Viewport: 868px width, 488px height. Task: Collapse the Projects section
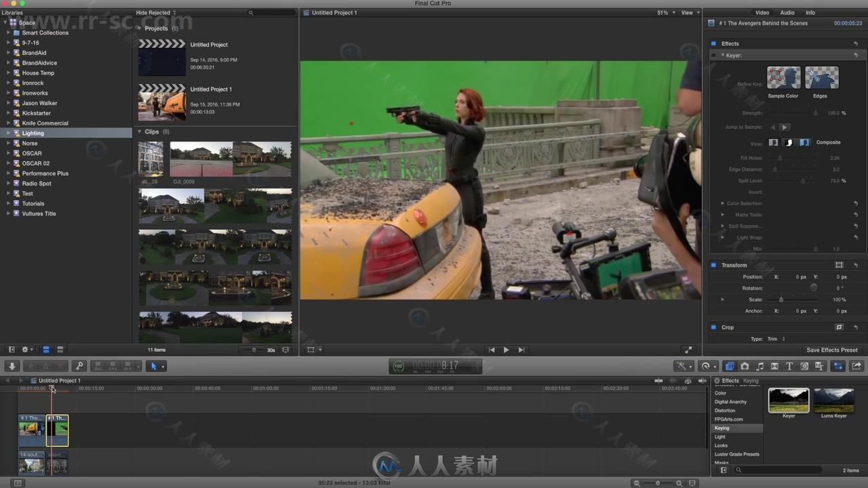(140, 28)
